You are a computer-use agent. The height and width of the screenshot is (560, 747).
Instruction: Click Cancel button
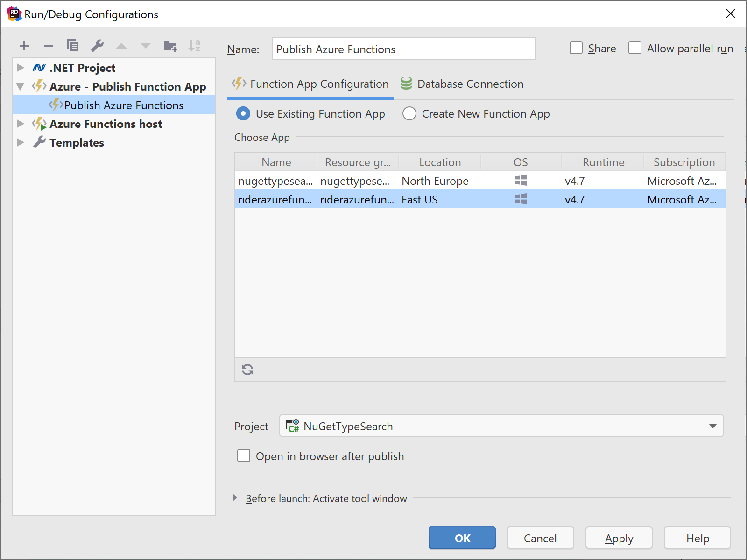pyautogui.click(x=541, y=538)
